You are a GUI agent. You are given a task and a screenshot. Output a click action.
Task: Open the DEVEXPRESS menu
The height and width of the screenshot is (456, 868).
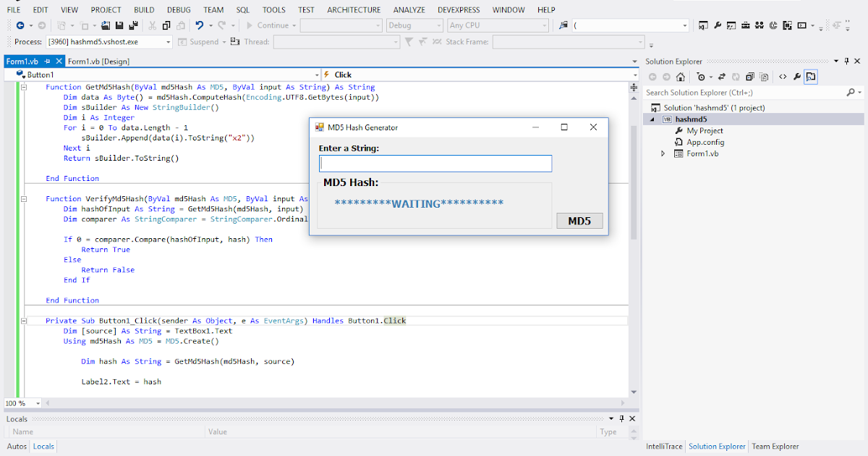[x=459, y=10]
